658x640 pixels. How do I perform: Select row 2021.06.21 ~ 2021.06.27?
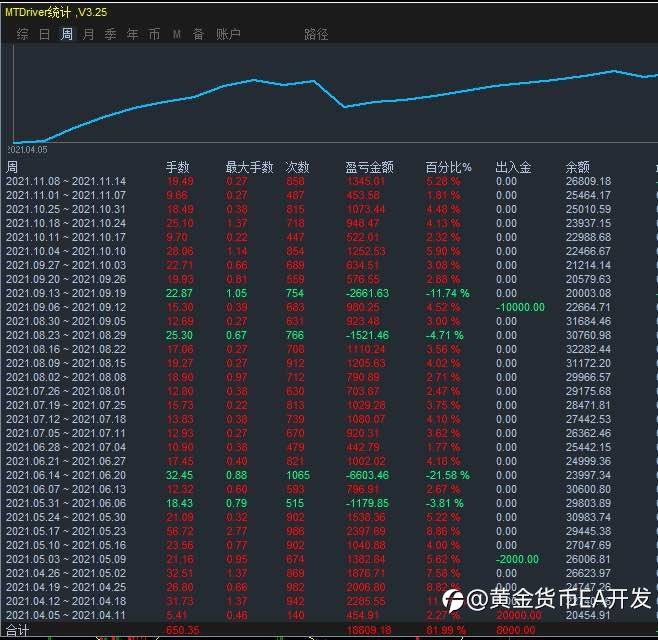point(329,461)
